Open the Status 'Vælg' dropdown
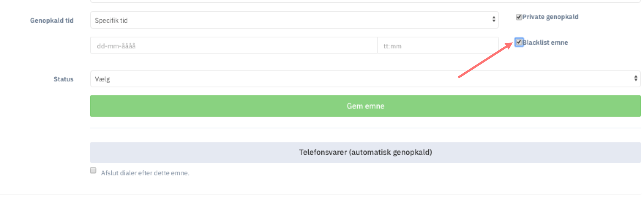This screenshot has width=644, height=201. point(365,78)
